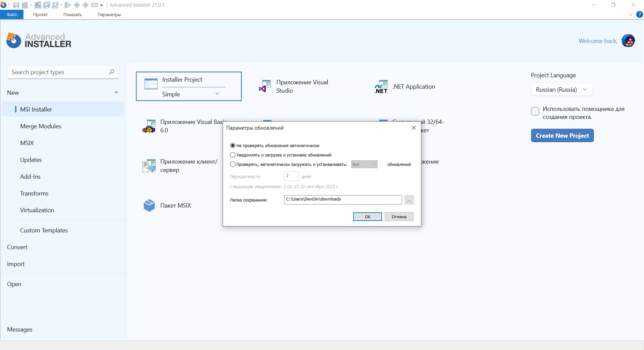Viewport: 644px width, 350px height.
Task: Click the Папка сохранения path field
Action: (343, 200)
